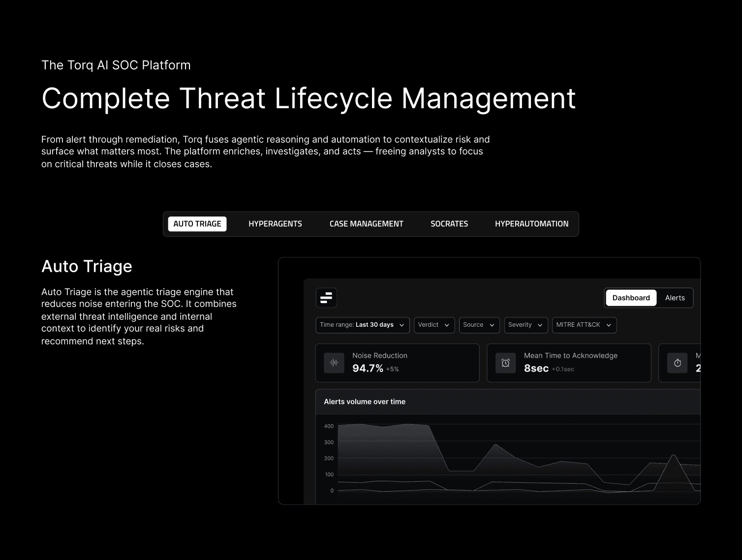Open the Case Management tab
The image size is (742, 560).
pos(366,224)
